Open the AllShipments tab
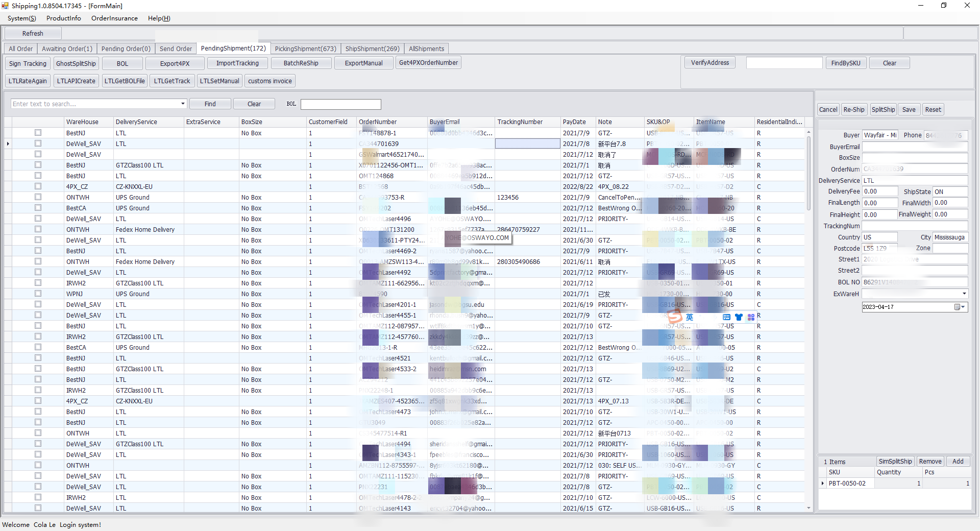This screenshot has width=980, height=531. (426, 49)
